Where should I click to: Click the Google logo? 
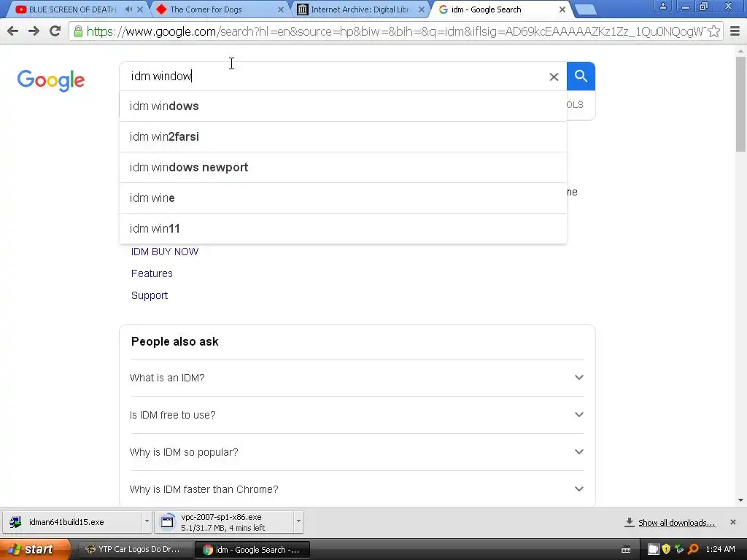[51, 80]
